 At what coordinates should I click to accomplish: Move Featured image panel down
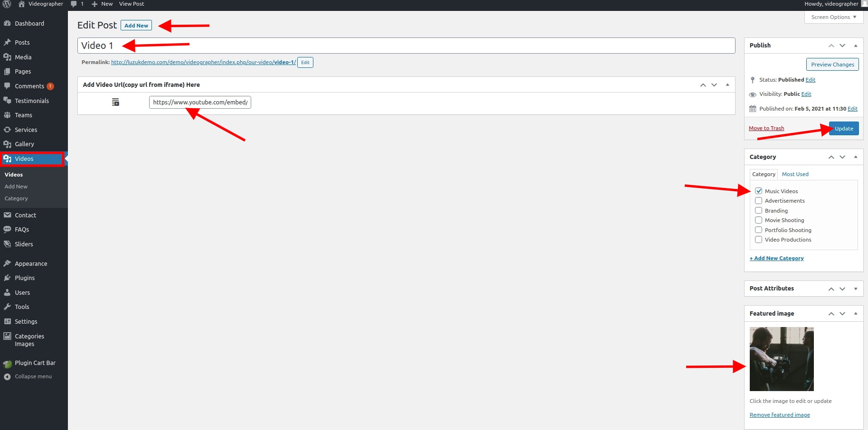[x=842, y=314]
